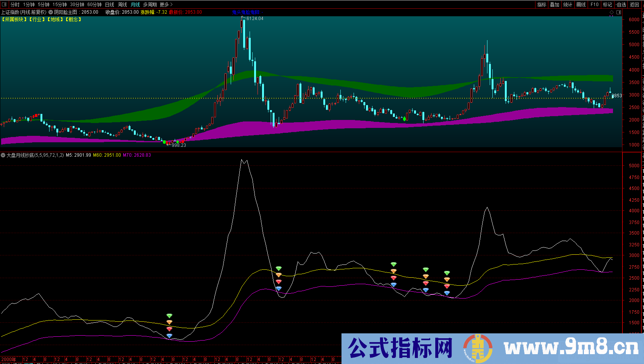Open the 行业 link
Image resolution: width=644 pixels, height=364 pixels.
coord(37,19)
